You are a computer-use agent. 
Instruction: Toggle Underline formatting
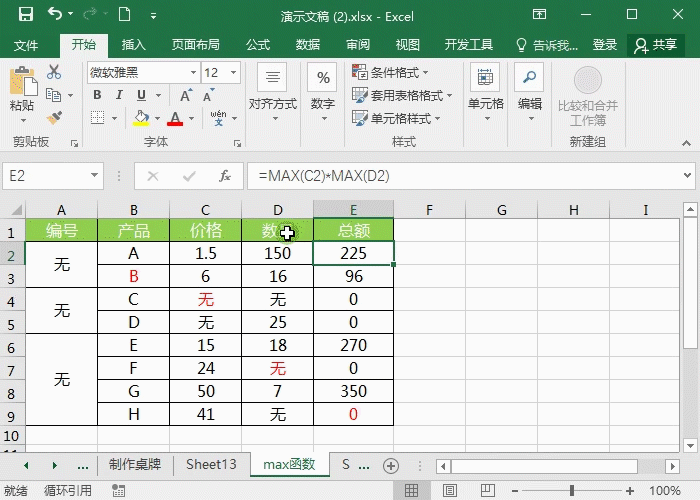tap(142, 95)
